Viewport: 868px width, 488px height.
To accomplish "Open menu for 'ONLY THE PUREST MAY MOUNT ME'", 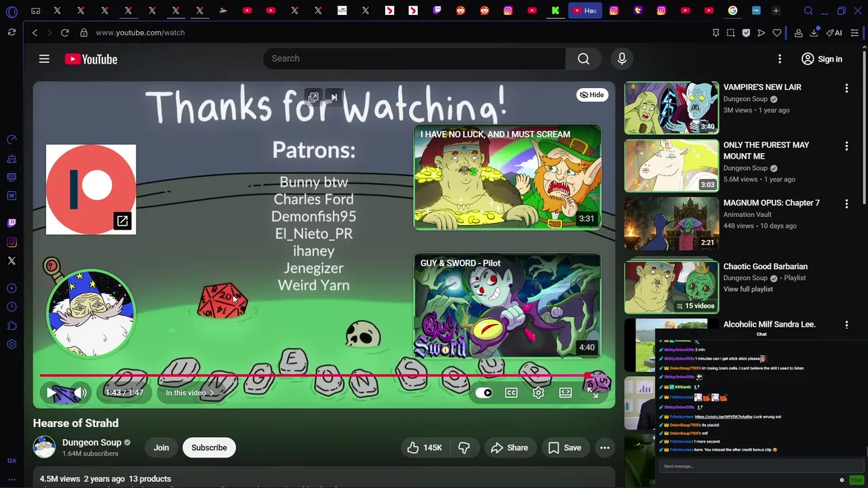I will (x=846, y=146).
